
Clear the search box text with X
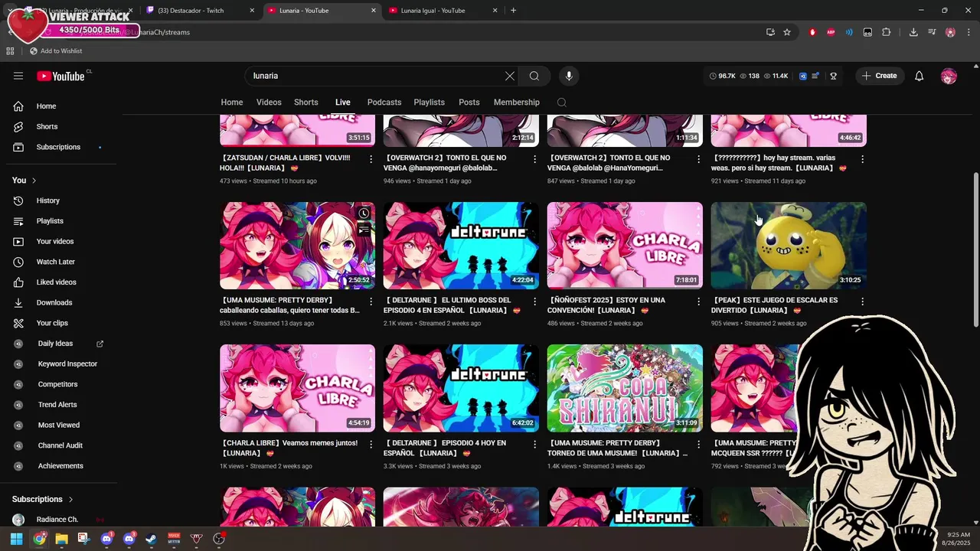(510, 76)
